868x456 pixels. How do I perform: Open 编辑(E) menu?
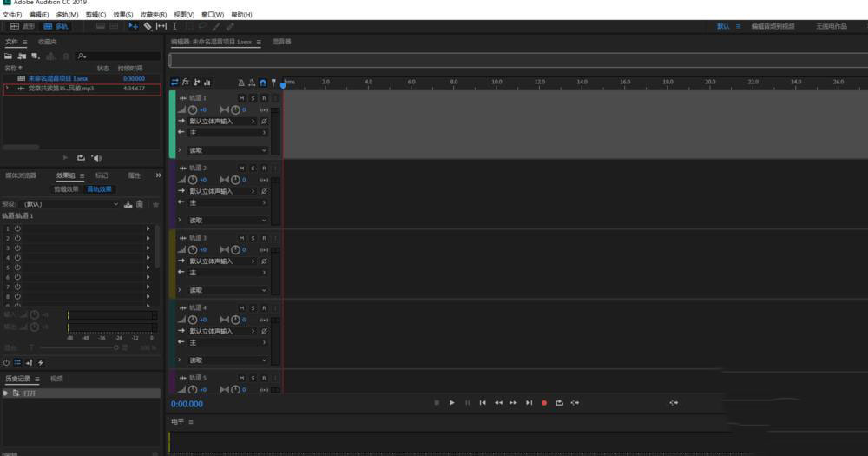tap(39, 15)
